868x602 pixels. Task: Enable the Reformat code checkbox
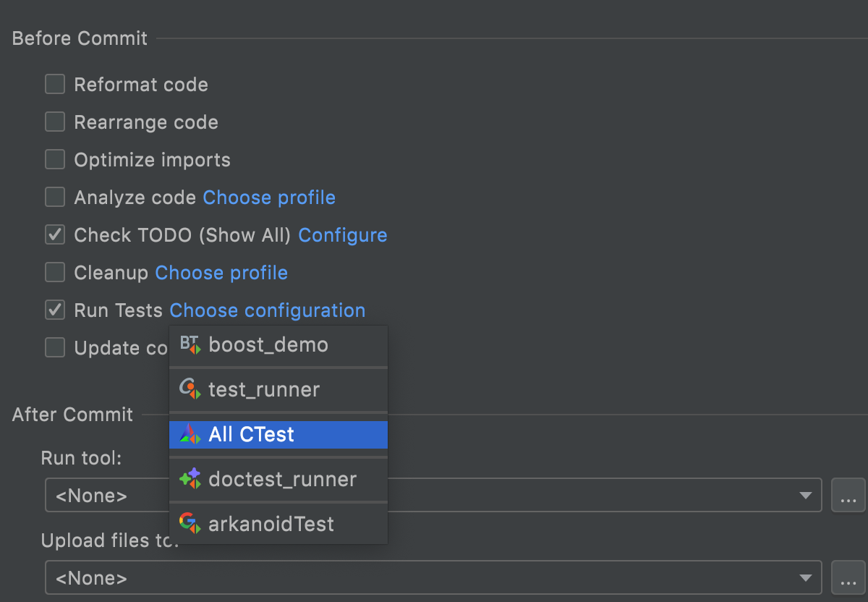(55, 85)
